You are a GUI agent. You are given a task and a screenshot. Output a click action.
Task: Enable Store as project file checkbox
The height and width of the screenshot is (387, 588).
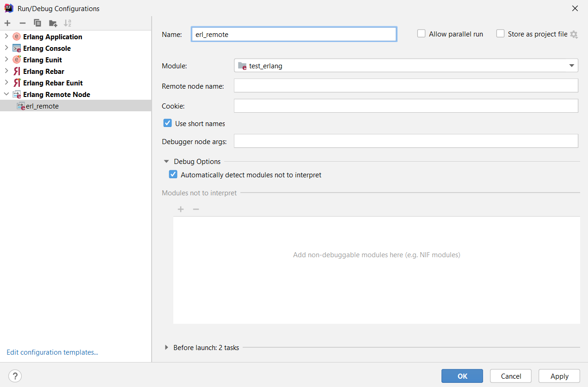coord(500,34)
